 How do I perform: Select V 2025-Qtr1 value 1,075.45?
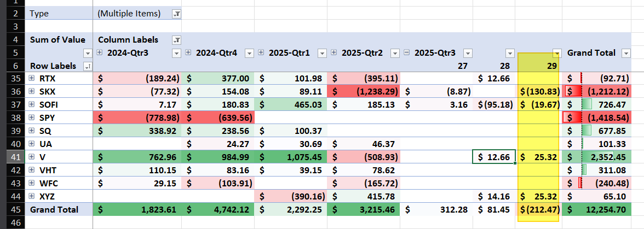(x=290, y=157)
